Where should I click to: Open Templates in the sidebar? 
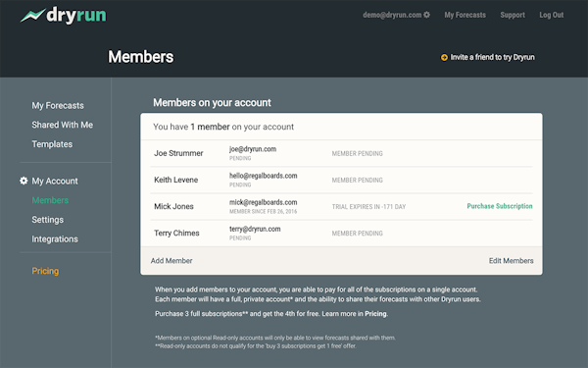click(52, 144)
